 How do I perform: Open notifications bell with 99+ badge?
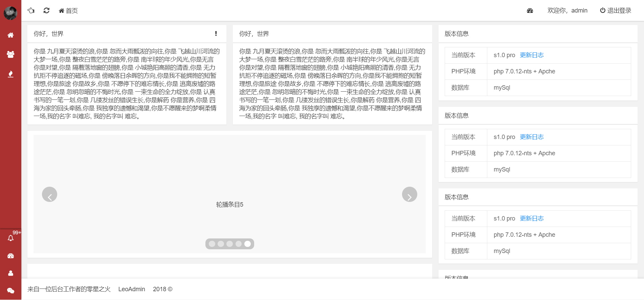(10, 238)
